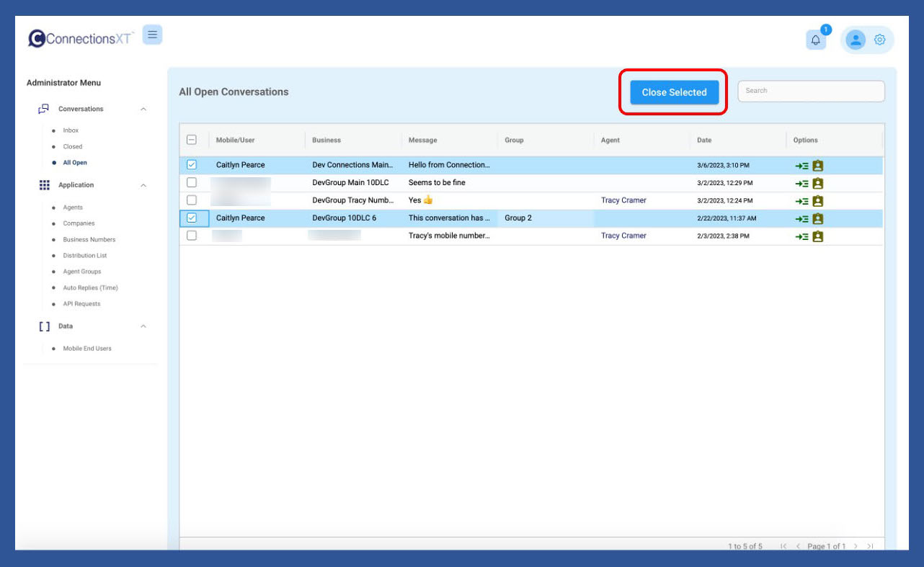Collapse the Conversations menu section
Image resolution: width=924 pixels, height=567 pixels.
[143, 110]
